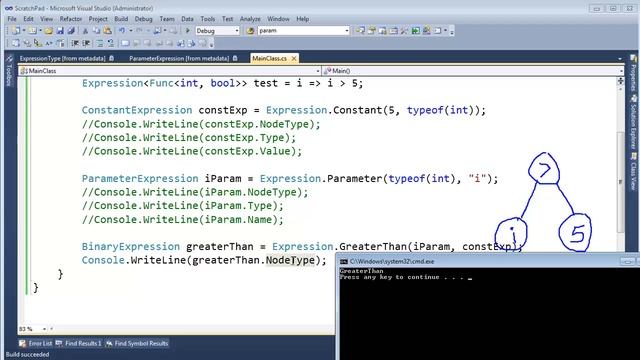
Task: Open the Find Symbol Results tab
Action: tap(137, 344)
